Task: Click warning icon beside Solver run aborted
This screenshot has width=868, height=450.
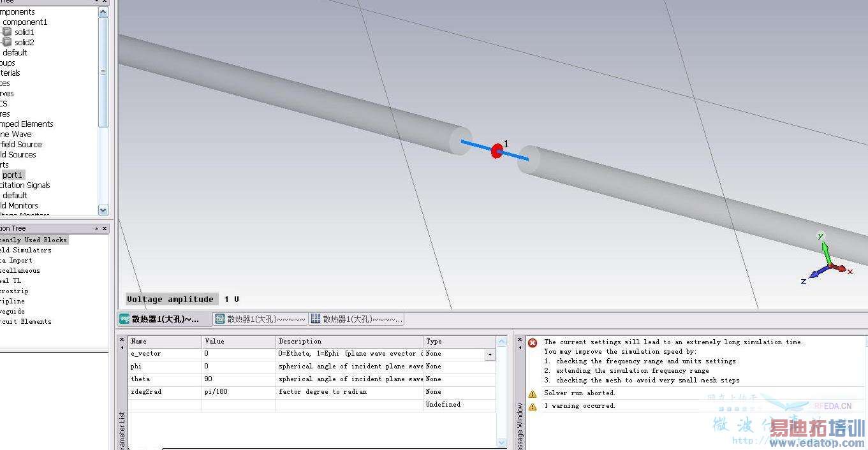Action: 533,393
